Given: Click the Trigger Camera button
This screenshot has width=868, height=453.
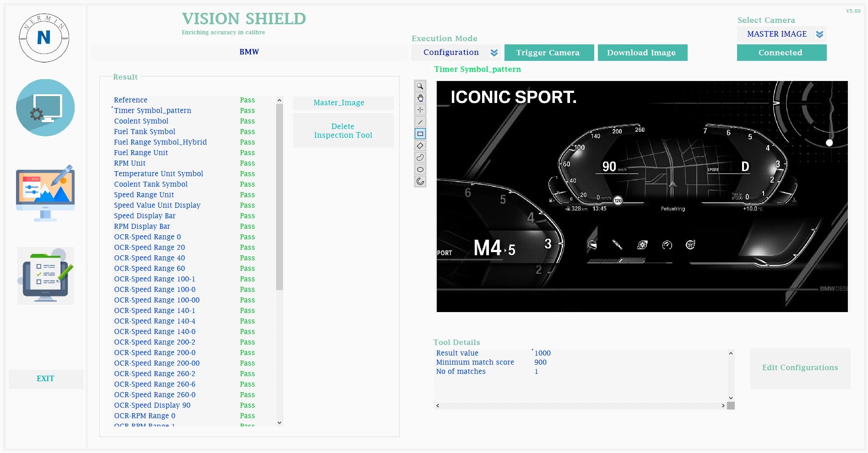Looking at the screenshot, I should [x=549, y=52].
